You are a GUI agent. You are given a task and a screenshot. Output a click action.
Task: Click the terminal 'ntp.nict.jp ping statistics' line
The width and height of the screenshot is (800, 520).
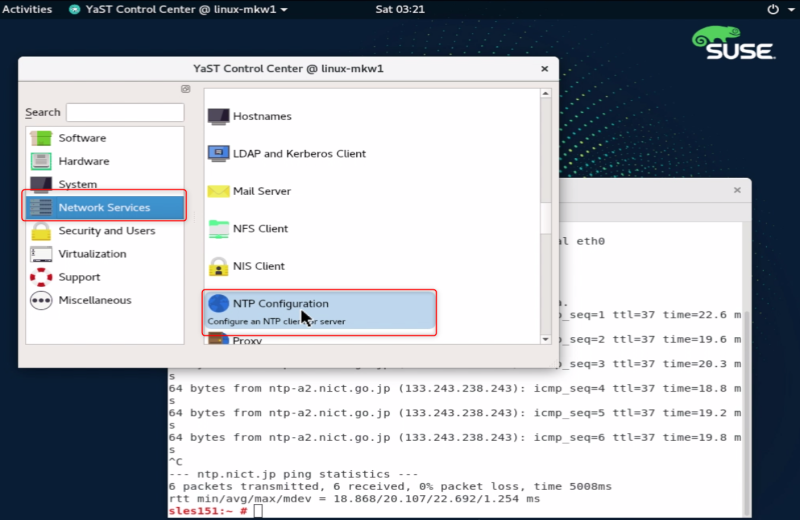click(293, 474)
